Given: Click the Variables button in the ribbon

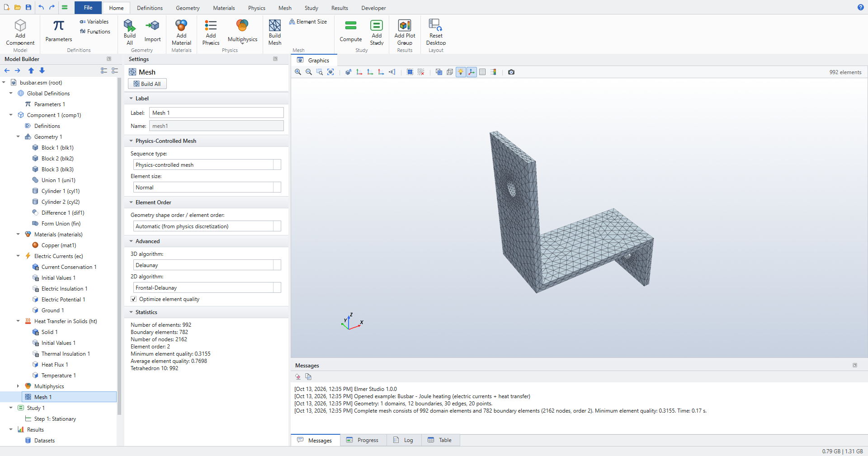Looking at the screenshot, I should pos(94,22).
